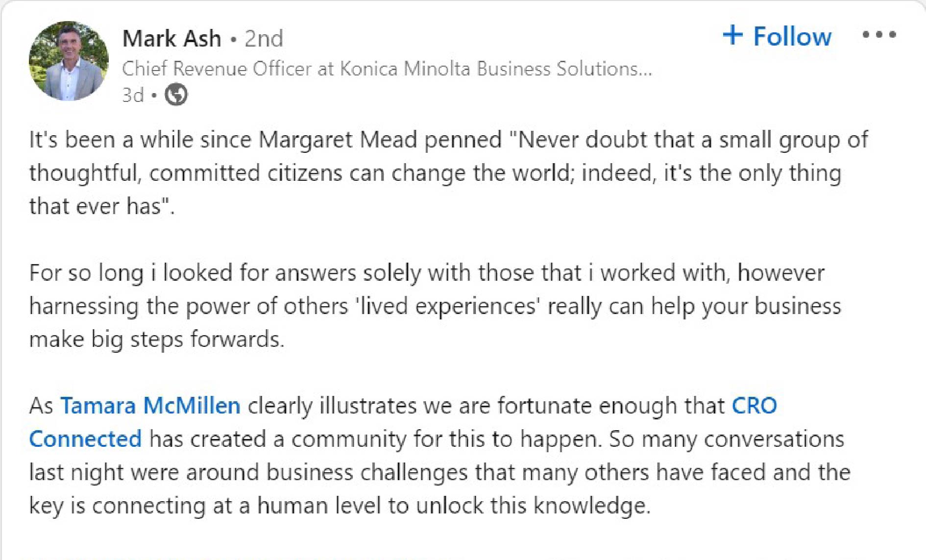This screenshot has width=926, height=560.
Task: Click the plus icon beside Follow
Action: pyautogui.click(x=732, y=35)
